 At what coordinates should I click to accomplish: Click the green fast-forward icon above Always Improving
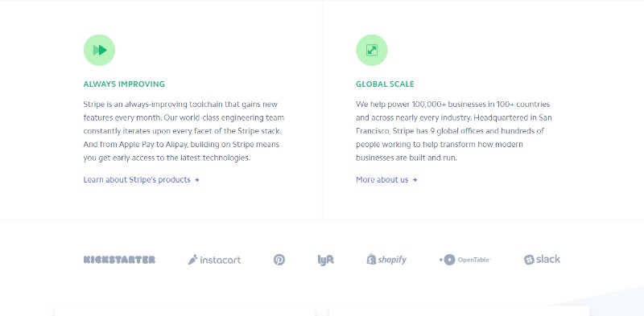tap(99, 50)
